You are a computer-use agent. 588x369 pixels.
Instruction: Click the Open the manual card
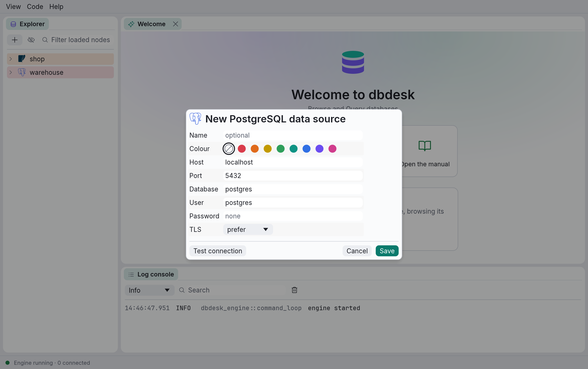tap(430, 151)
